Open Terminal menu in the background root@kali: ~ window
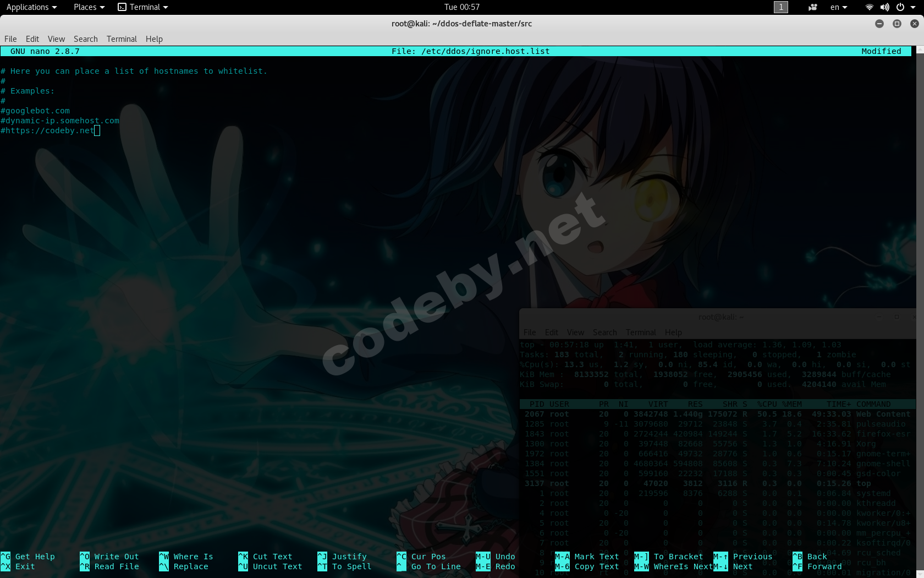Screen dimensions: 924x578 coord(641,332)
